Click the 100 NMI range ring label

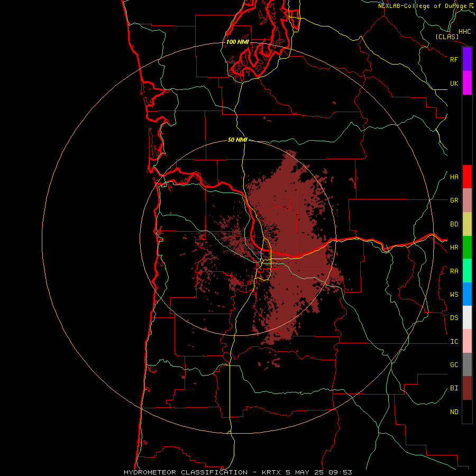pos(237,42)
